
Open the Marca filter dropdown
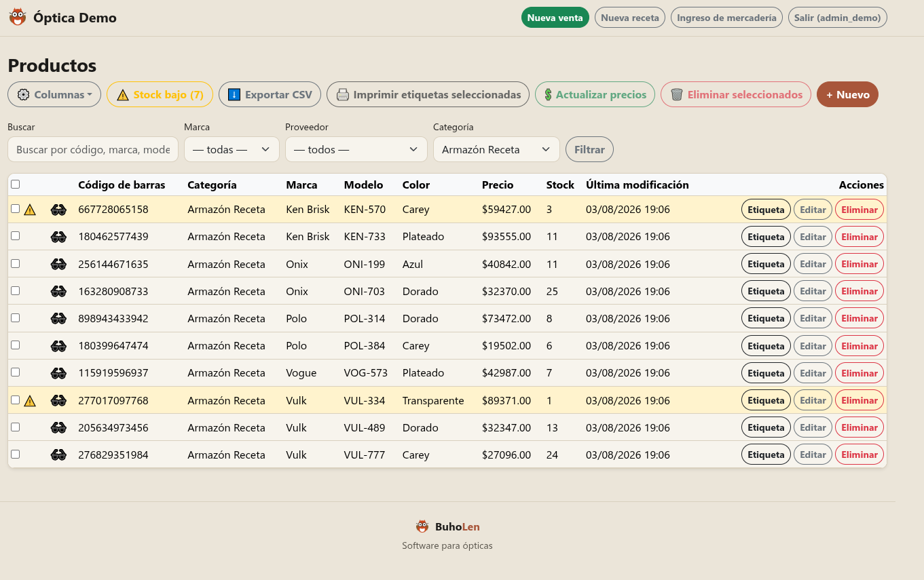[232, 149]
